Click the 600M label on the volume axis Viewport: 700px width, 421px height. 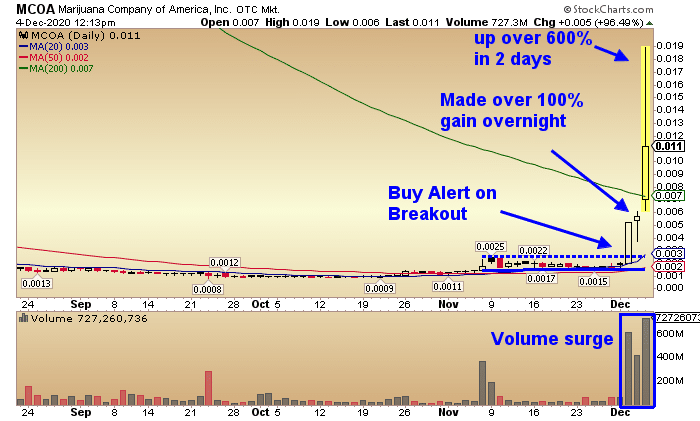[670, 333]
